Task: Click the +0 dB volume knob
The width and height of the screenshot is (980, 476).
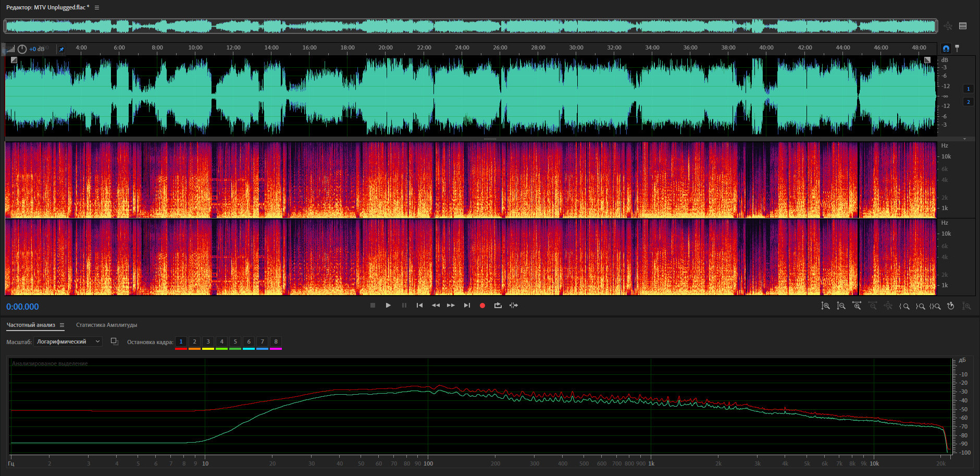Action: click(x=22, y=49)
